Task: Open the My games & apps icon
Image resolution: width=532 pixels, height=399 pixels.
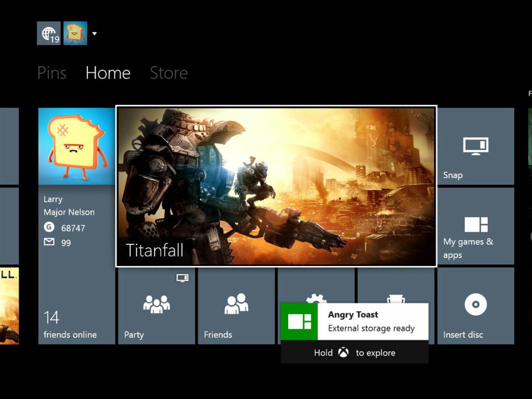Action: (x=476, y=225)
